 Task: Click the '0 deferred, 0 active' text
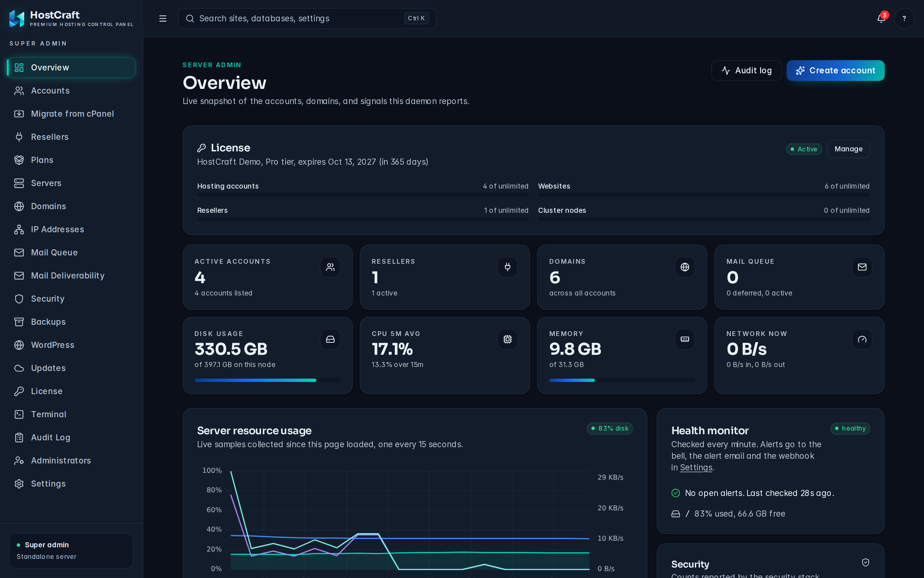point(759,293)
